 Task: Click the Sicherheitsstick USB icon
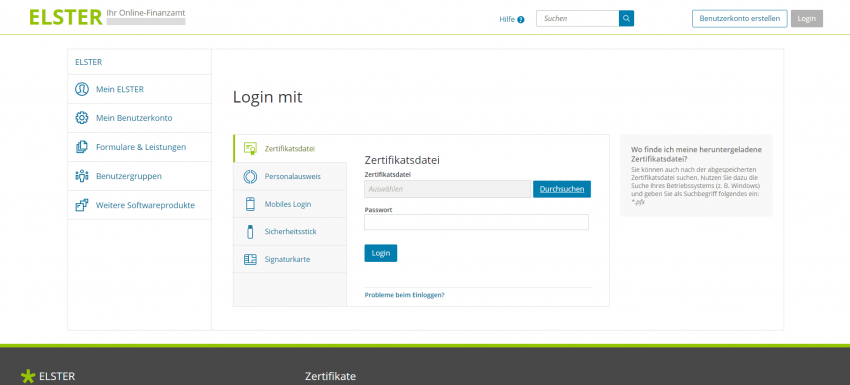coord(250,232)
